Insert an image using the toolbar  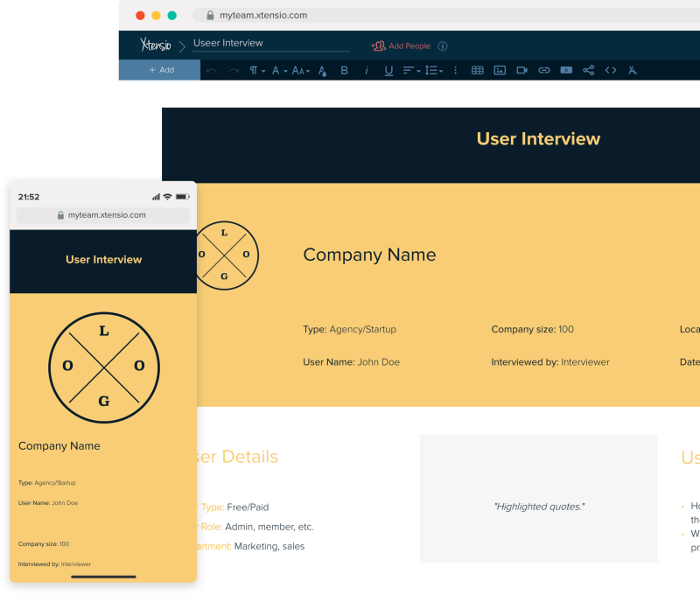(x=500, y=70)
